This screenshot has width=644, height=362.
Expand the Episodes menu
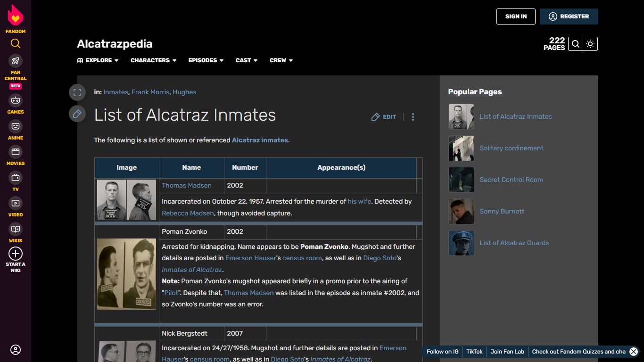pyautogui.click(x=206, y=60)
